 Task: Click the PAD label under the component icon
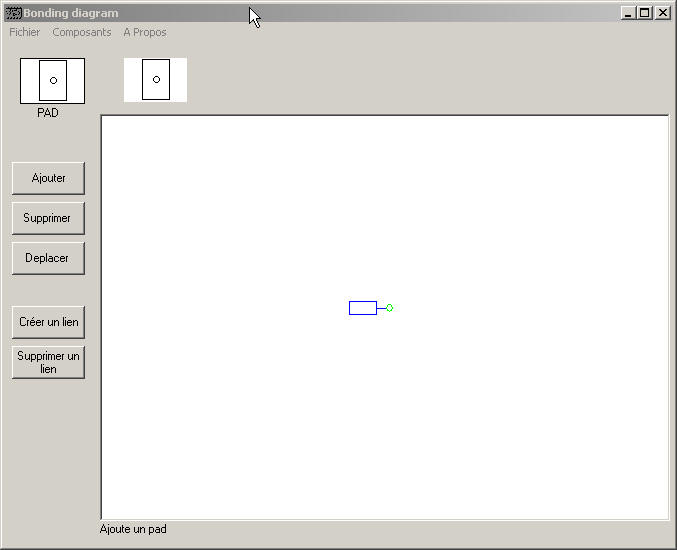48,113
